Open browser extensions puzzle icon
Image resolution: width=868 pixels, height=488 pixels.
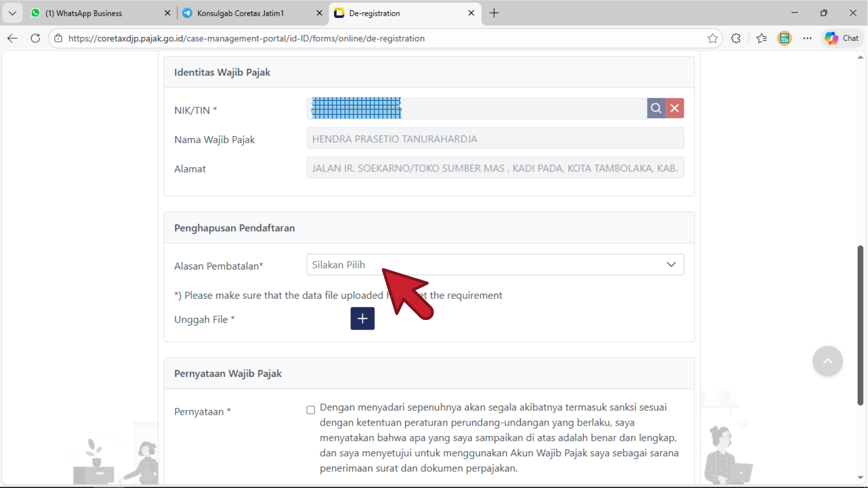pyautogui.click(x=736, y=38)
